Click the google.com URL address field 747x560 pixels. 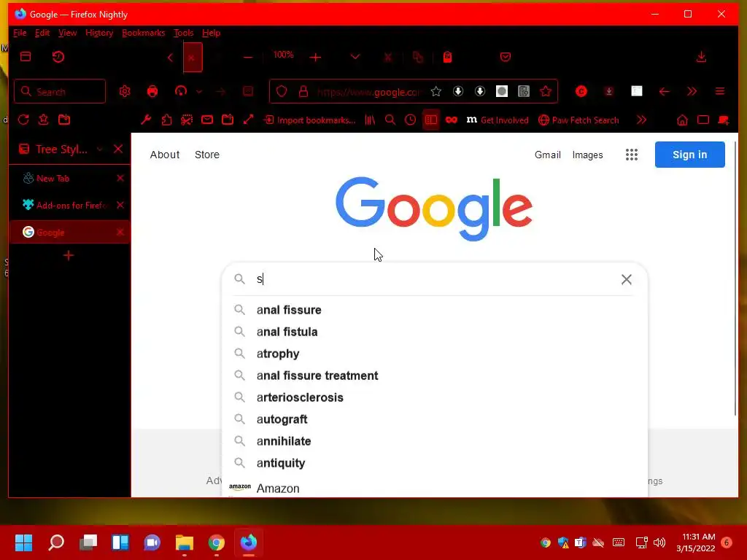click(368, 92)
